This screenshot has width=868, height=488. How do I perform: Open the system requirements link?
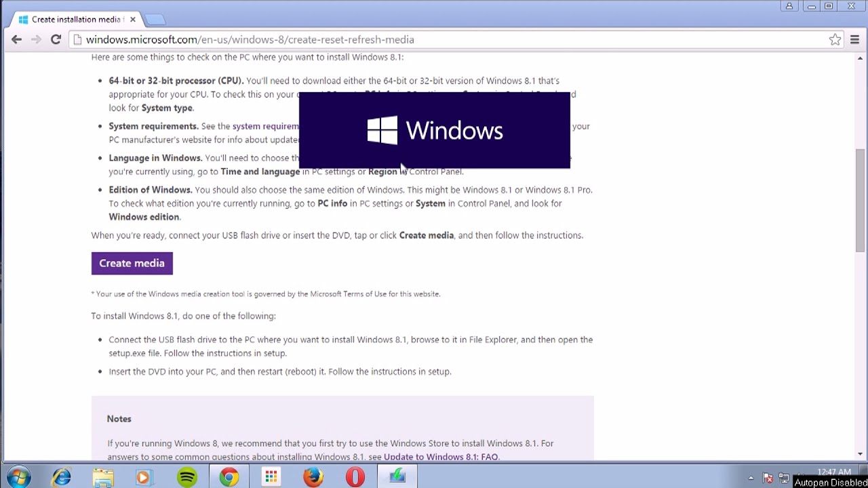coord(265,126)
